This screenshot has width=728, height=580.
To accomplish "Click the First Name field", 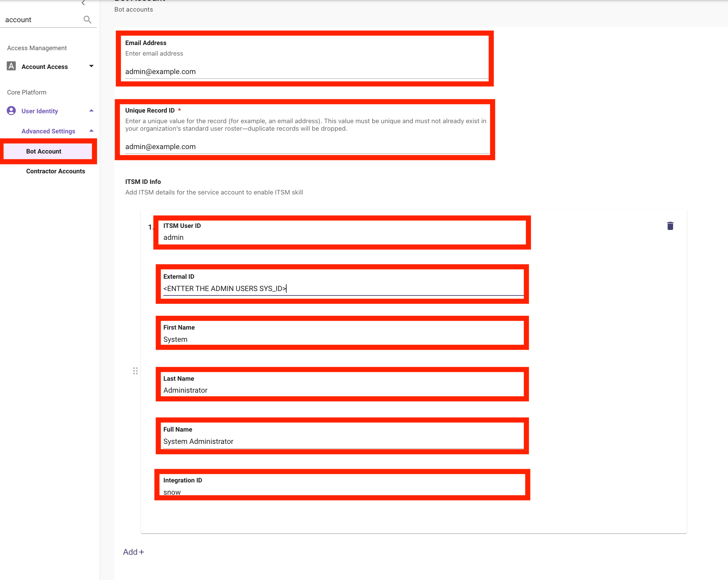I will [343, 339].
